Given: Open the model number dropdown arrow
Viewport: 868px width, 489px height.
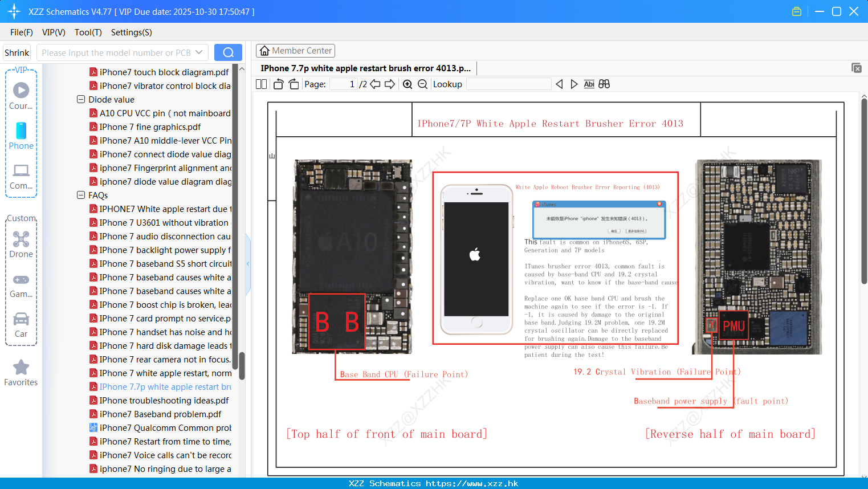Looking at the screenshot, I should (199, 52).
